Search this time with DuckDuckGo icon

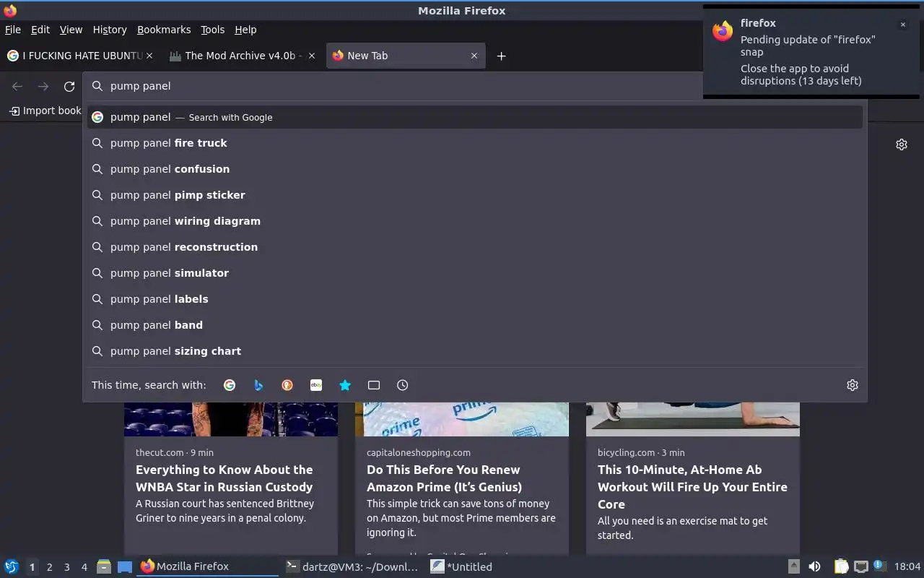[x=287, y=385]
